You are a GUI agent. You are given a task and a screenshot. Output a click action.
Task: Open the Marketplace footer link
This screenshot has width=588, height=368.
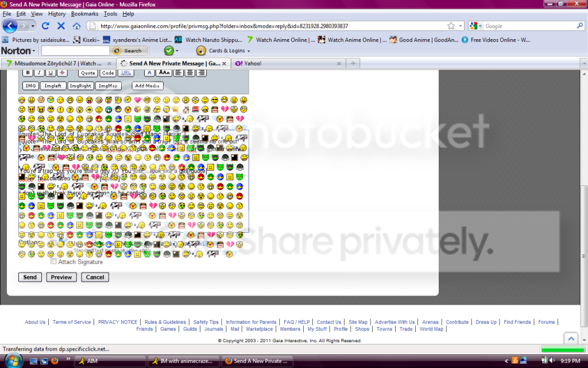[x=260, y=329]
